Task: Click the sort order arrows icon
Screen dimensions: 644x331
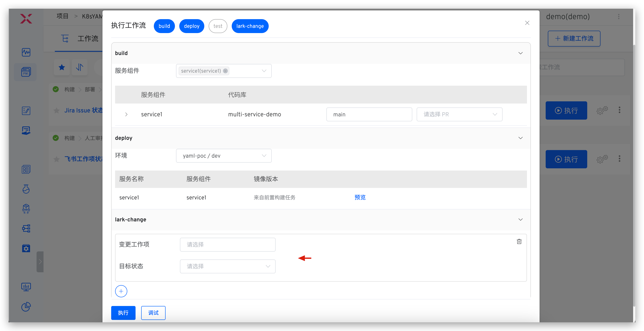Action: pyautogui.click(x=79, y=67)
